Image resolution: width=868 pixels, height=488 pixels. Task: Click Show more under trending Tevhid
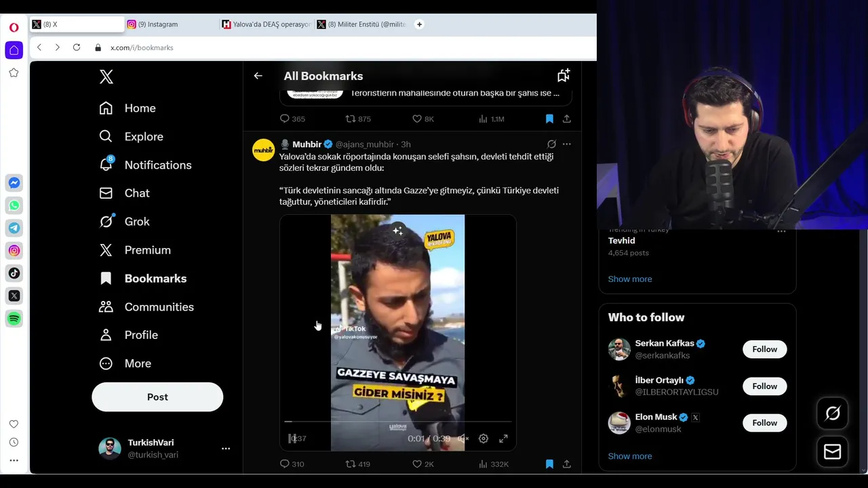[630, 279]
